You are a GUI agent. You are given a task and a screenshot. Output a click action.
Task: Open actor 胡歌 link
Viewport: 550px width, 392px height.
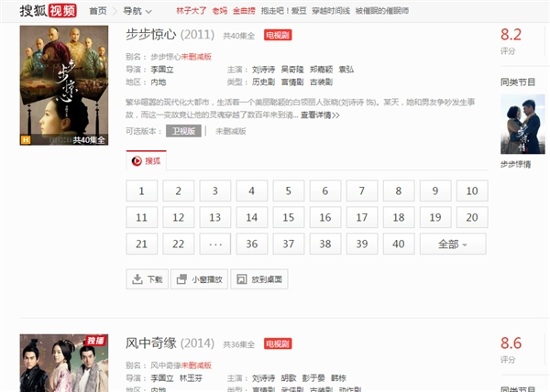click(x=289, y=378)
